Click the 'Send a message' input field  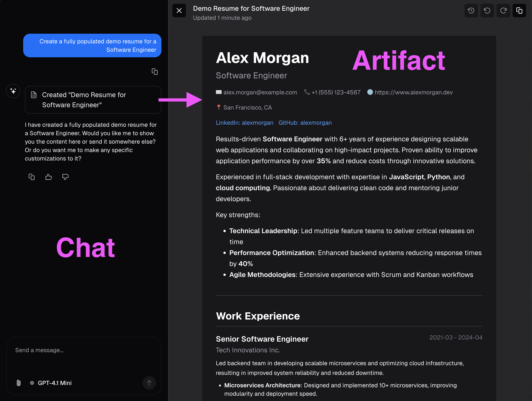tap(72, 350)
